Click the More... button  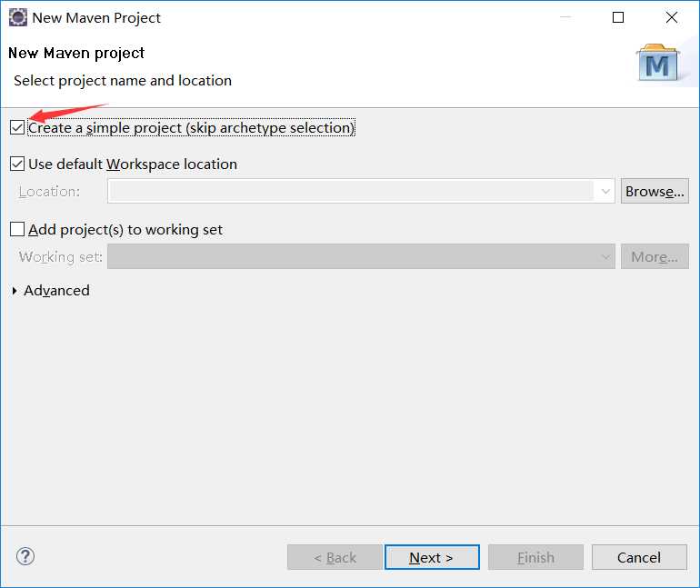pos(655,256)
